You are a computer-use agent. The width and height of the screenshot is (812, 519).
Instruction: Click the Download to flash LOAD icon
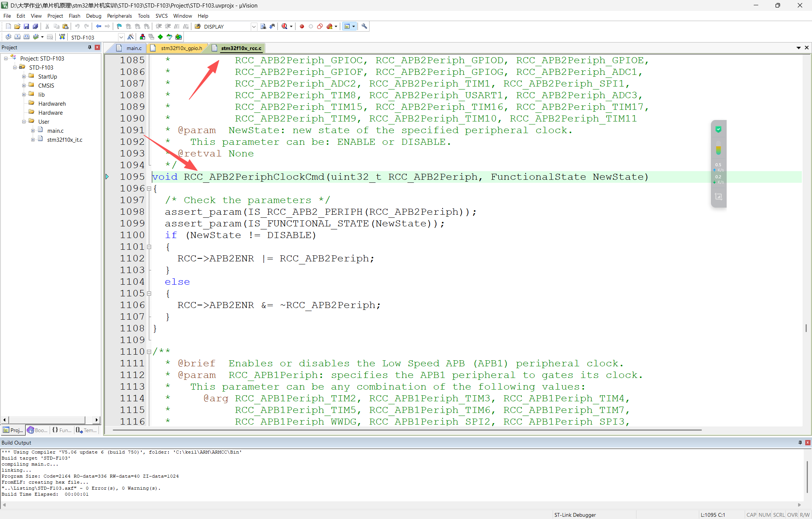pyautogui.click(x=62, y=37)
